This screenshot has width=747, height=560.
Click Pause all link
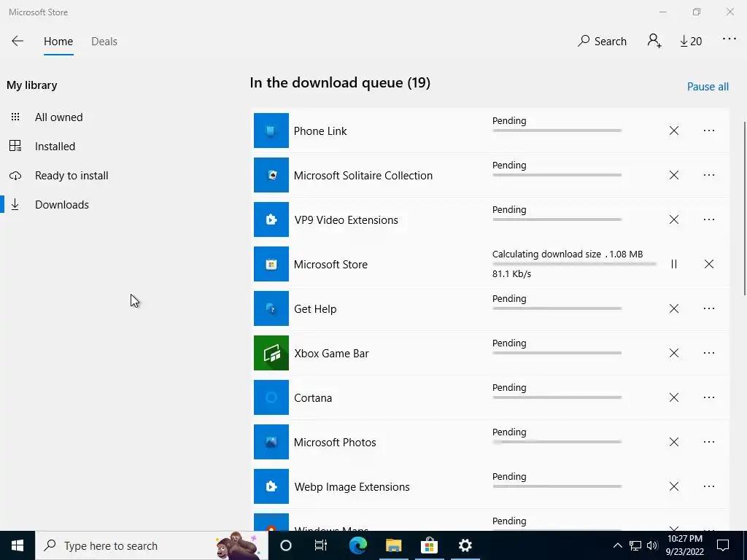click(x=708, y=87)
